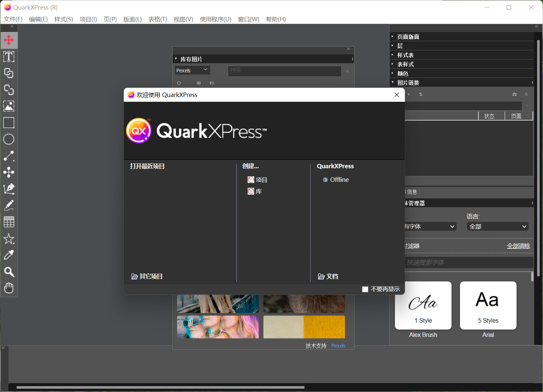543x392 pixels.
Task: Open the 文件(F) menu
Action: point(13,19)
